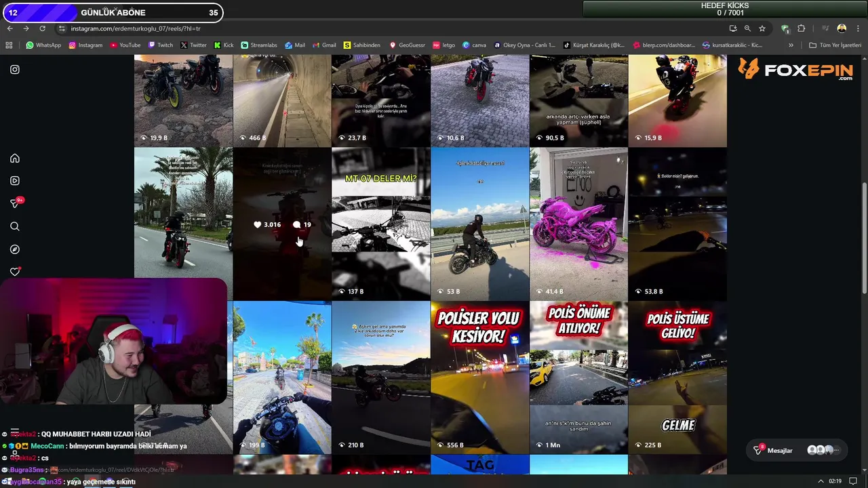Open reel with 10,6 B views

pos(479,102)
